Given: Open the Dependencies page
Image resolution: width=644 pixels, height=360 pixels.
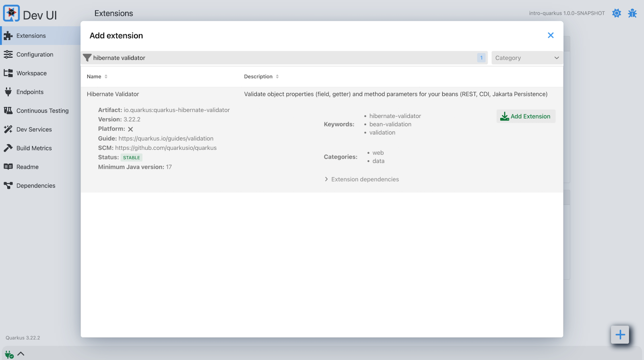Looking at the screenshot, I should click(40, 186).
